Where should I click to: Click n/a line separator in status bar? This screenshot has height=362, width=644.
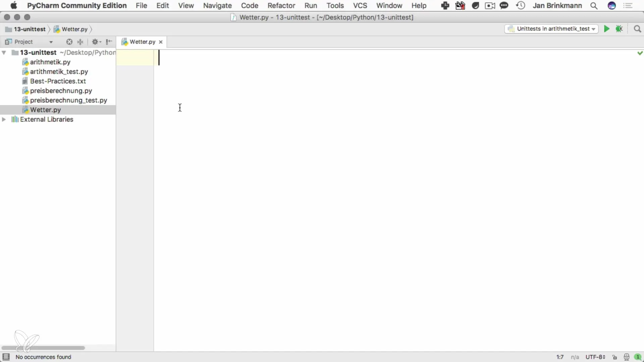point(575,357)
